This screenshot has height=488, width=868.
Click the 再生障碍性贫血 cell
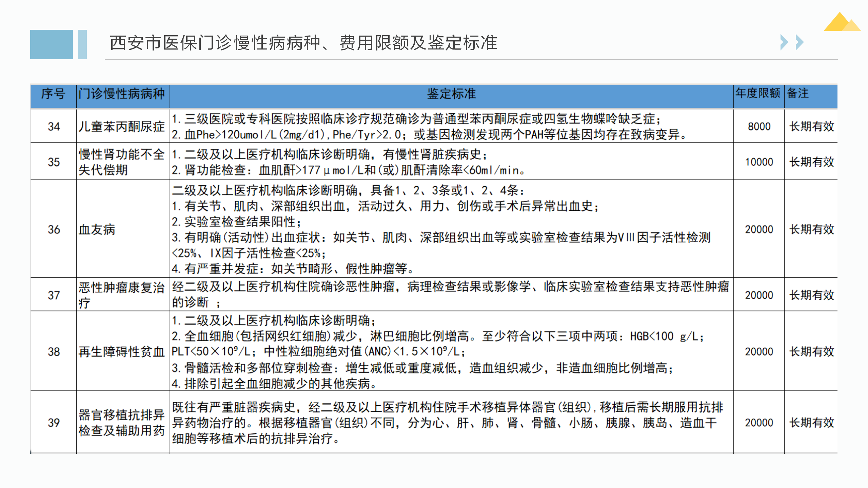[122, 352]
